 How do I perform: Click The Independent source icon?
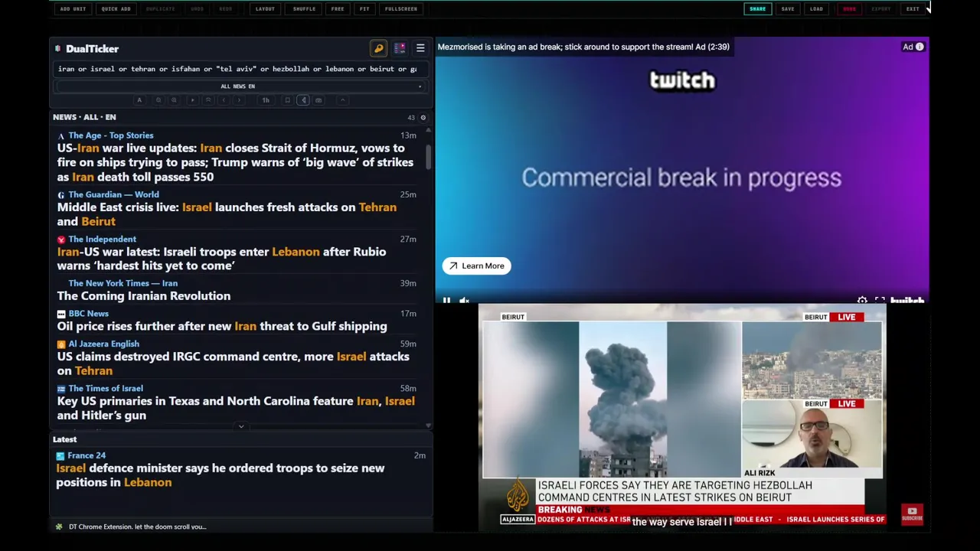(61, 240)
